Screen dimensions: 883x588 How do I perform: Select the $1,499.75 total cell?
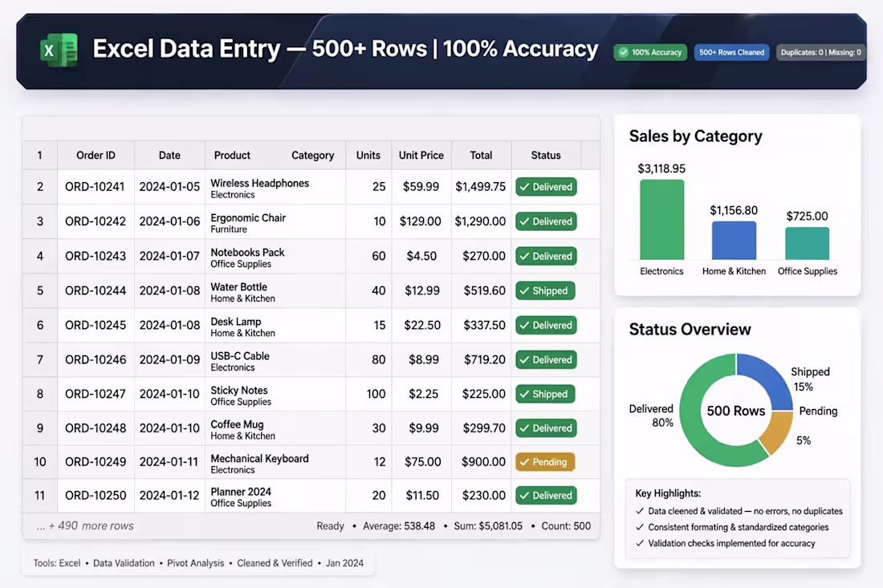click(x=480, y=187)
